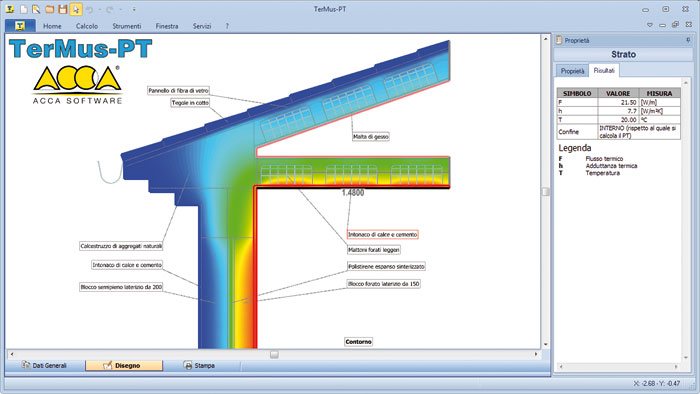This screenshot has width=700, height=394.
Task: Open the Disegno bottom tab
Action: pyautogui.click(x=124, y=365)
